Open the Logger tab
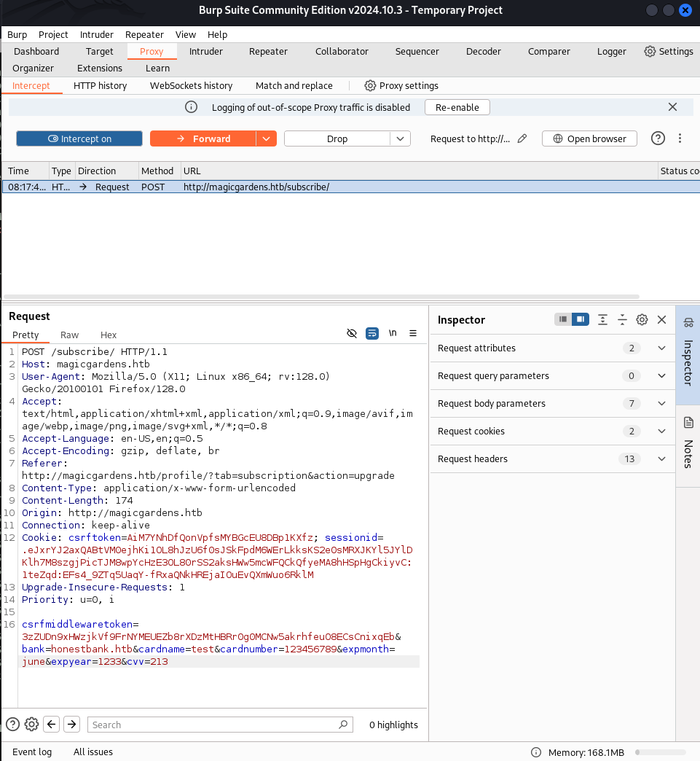Screen dimensions: 700x761 tap(611, 52)
